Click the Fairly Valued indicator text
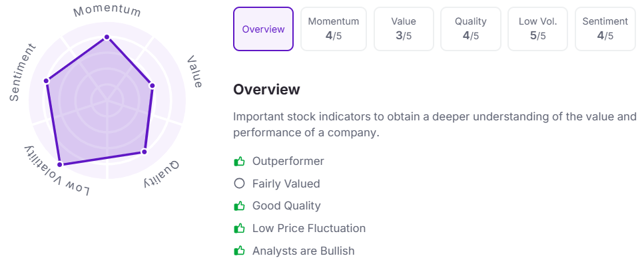Screen dimensions: 644x266 point(286,184)
